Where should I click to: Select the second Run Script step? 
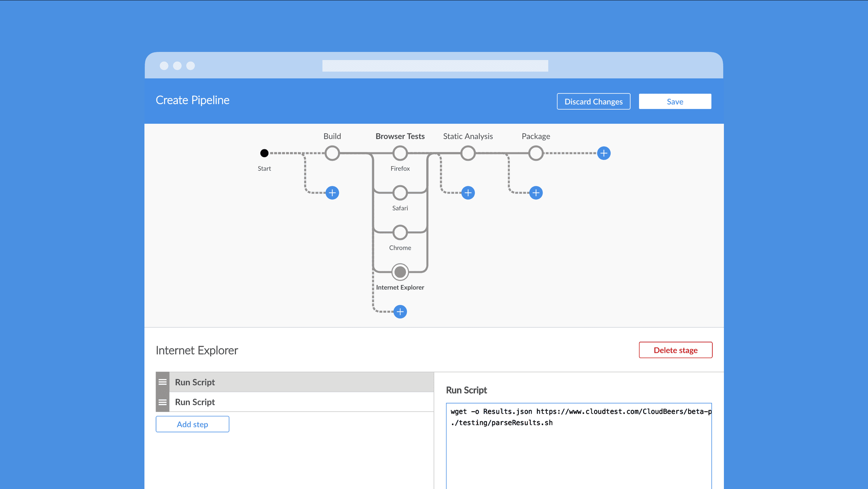point(302,402)
